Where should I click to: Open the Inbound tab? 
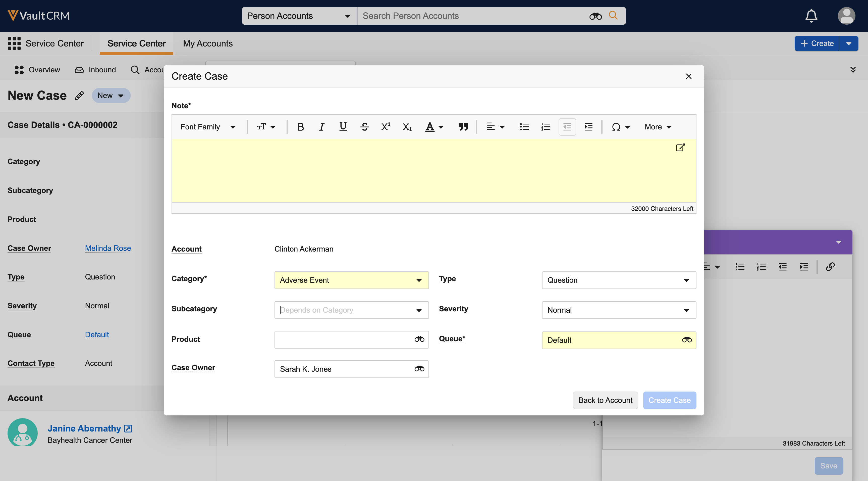[95, 70]
